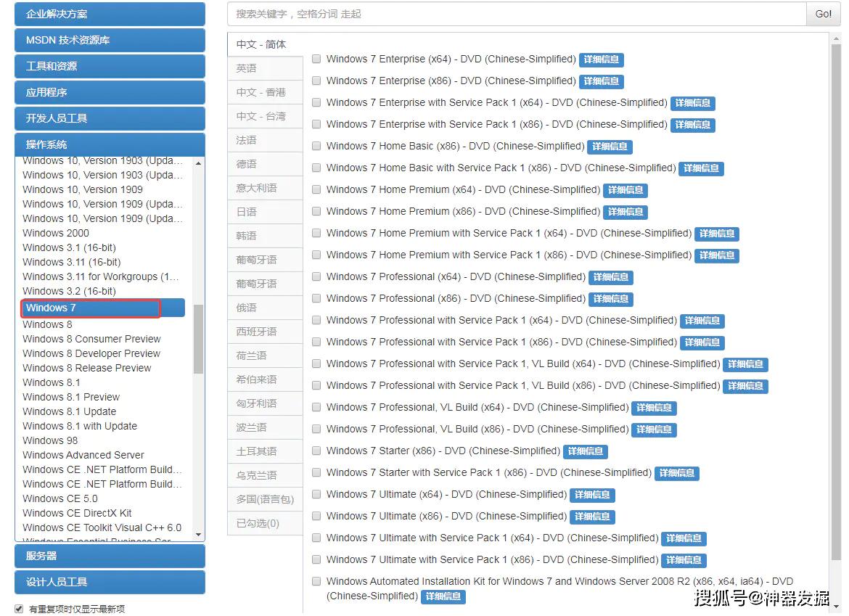
Task: Select Windows 98 in the OS list
Action: click(50, 440)
